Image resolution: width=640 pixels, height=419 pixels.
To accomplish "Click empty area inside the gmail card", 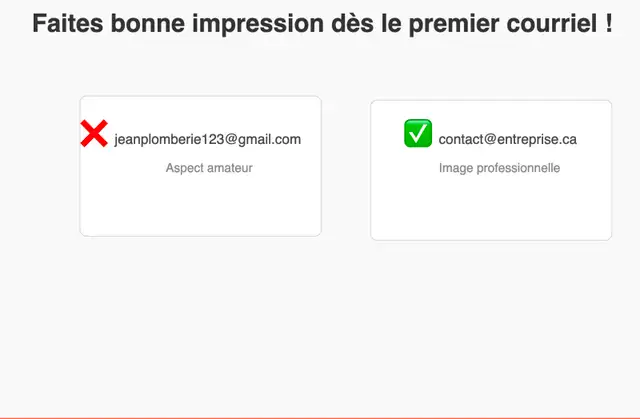I will click(200, 206).
